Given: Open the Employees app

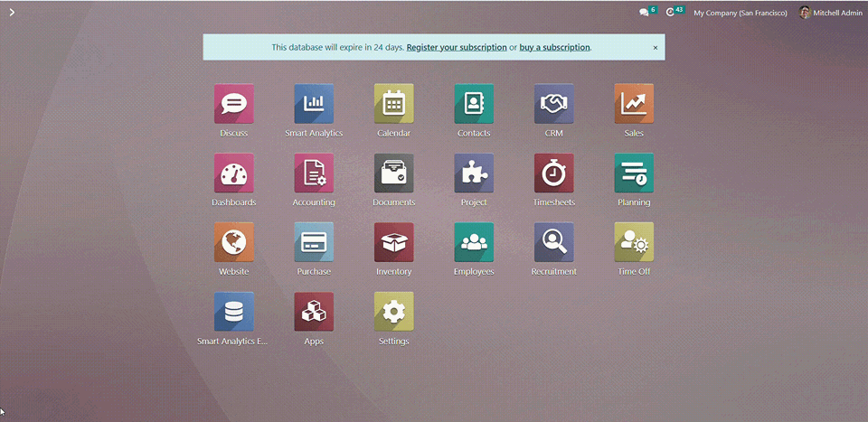Looking at the screenshot, I should (x=474, y=242).
